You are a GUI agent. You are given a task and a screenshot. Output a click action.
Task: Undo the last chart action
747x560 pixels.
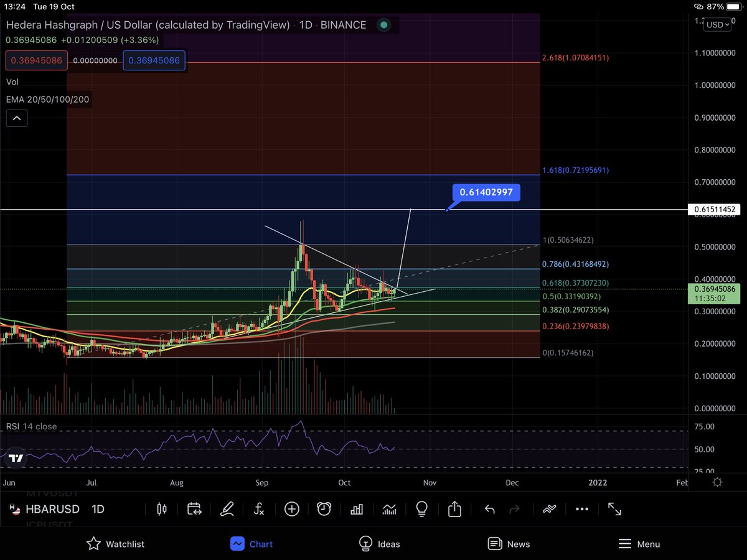(x=489, y=509)
